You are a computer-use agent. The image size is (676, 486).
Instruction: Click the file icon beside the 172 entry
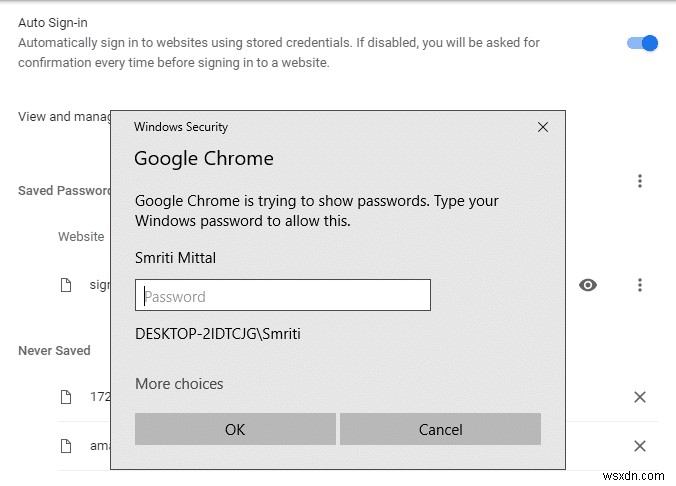pos(66,397)
